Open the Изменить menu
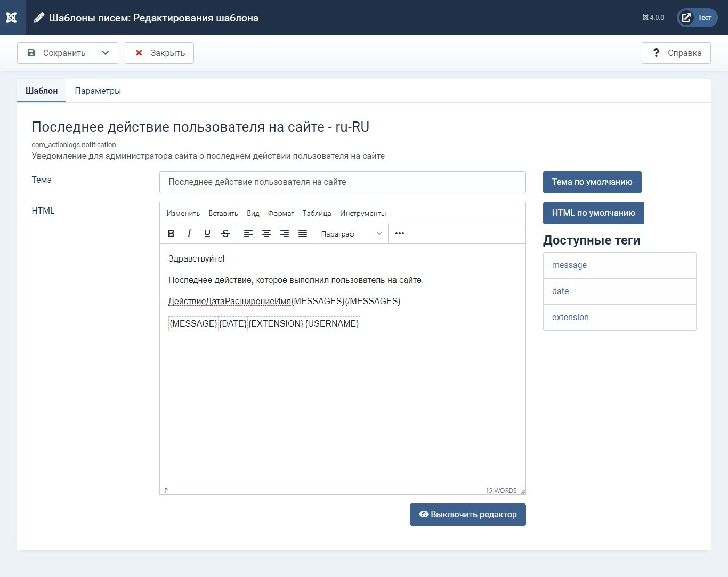 [183, 213]
